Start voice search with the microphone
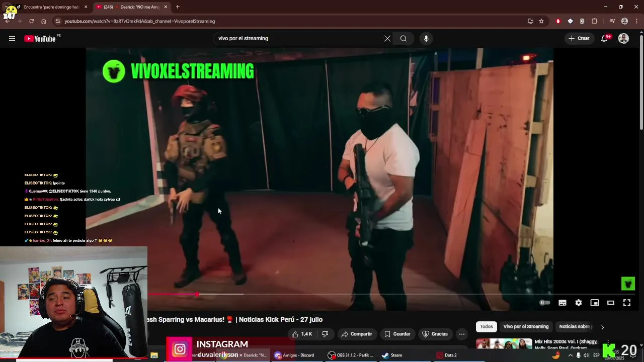Image resolution: width=644 pixels, height=362 pixels. (x=426, y=38)
